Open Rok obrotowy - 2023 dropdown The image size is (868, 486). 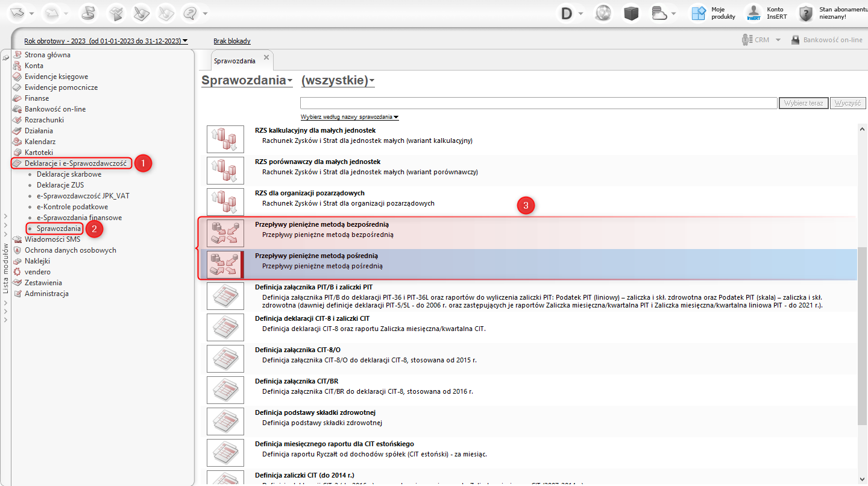pyautogui.click(x=106, y=41)
